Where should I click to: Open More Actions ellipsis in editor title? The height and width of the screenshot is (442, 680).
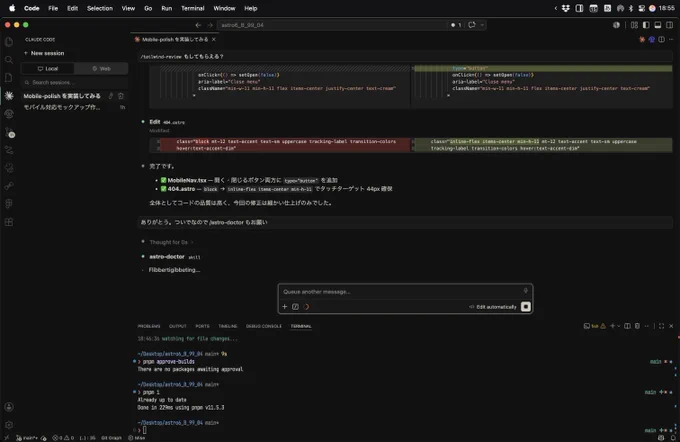tap(671, 39)
